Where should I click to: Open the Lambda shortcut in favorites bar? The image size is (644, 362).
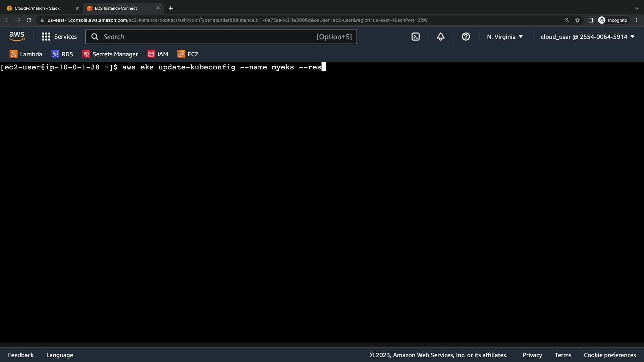coord(26,54)
